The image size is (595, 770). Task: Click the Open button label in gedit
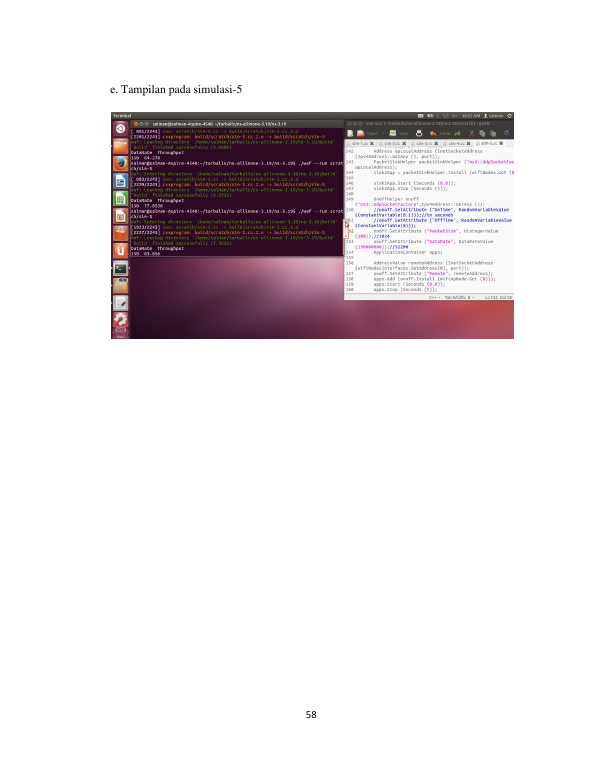click(373, 134)
